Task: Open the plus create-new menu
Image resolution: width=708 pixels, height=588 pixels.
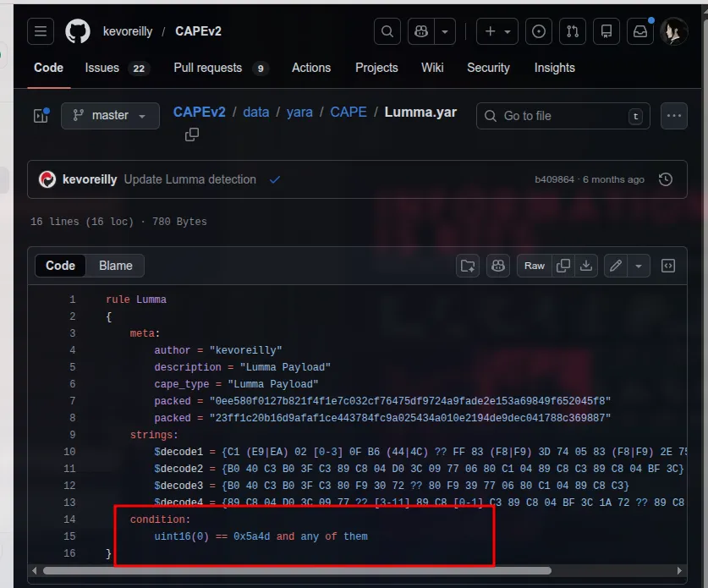Action: (x=497, y=31)
